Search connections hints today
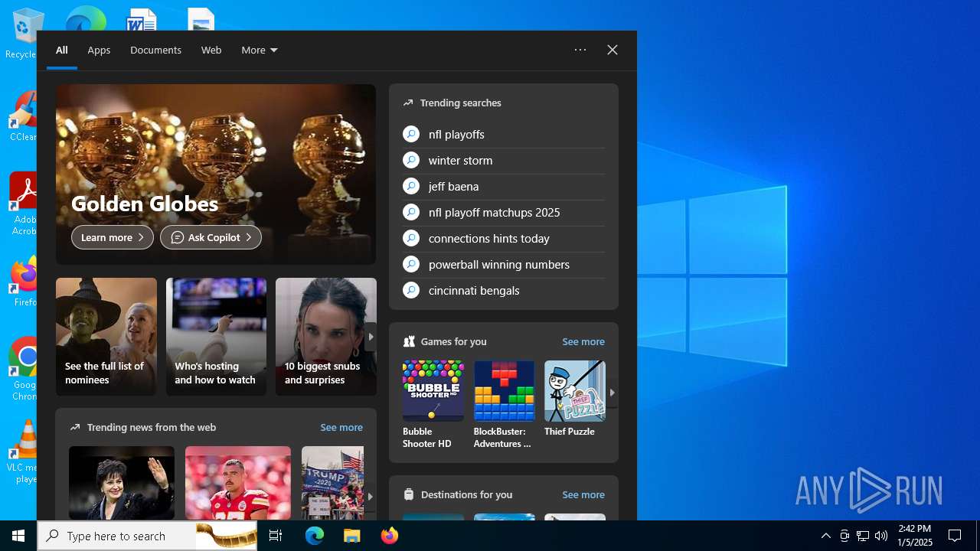The height and width of the screenshot is (551, 980). (x=489, y=238)
